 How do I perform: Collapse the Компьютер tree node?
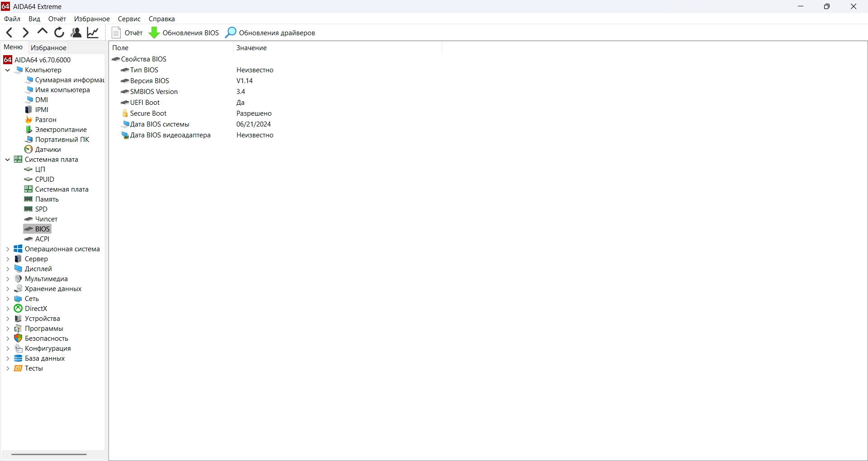point(8,70)
